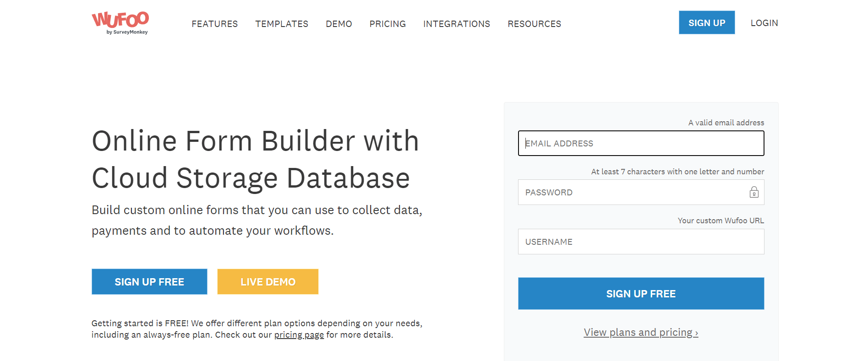Open View plans and pricing link
The image size is (868, 361).
point(641,332)
